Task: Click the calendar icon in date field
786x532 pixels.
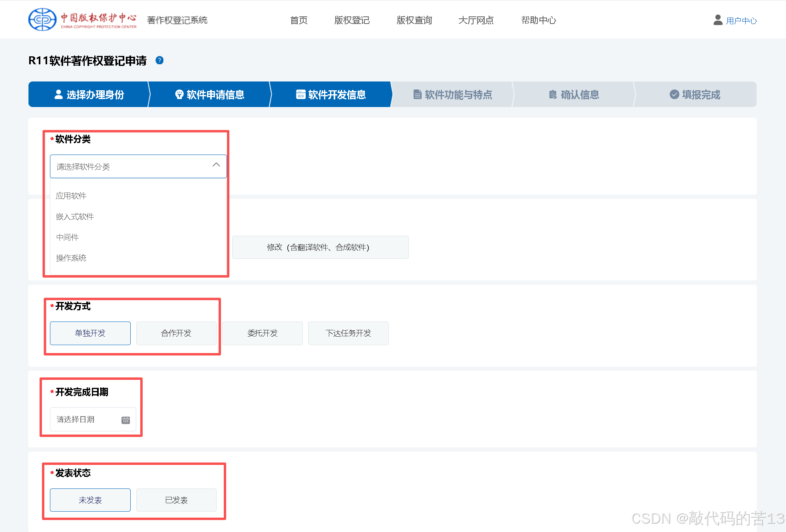Action: pos(125,420)
